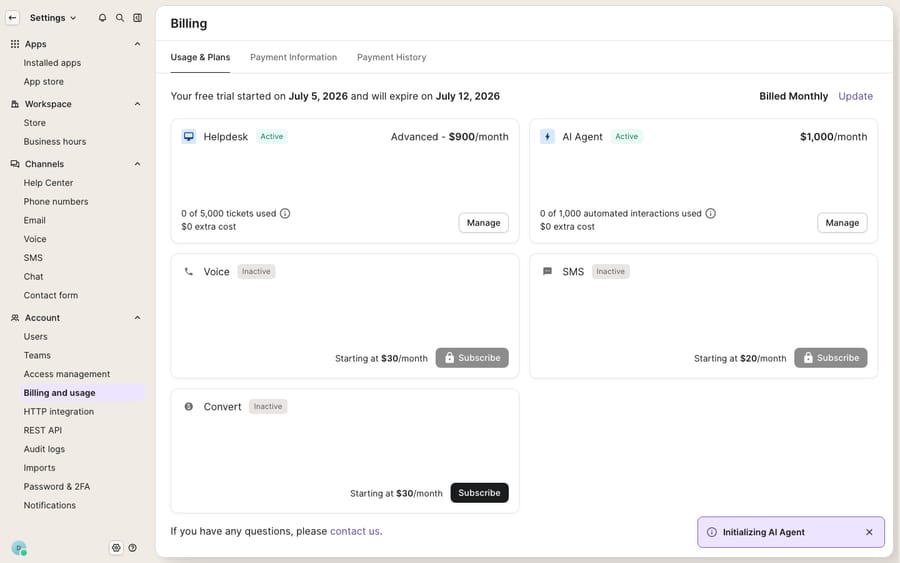Open Audit logs
The height and width of the screenshot is (563, 900).
44,449
